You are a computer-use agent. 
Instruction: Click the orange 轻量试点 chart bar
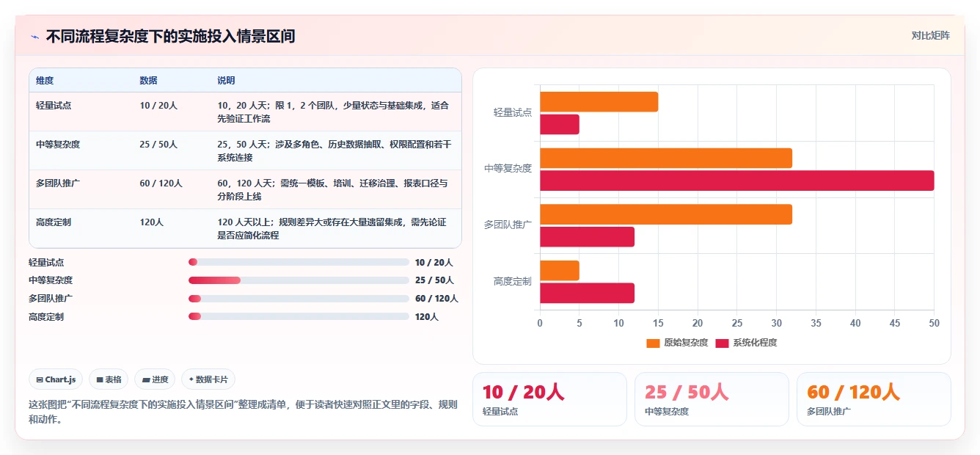click(599, 102)
